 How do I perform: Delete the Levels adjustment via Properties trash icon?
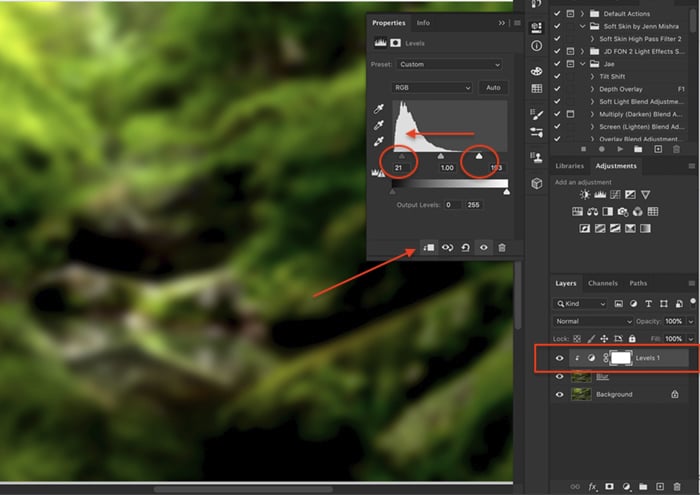click(502, 248)
